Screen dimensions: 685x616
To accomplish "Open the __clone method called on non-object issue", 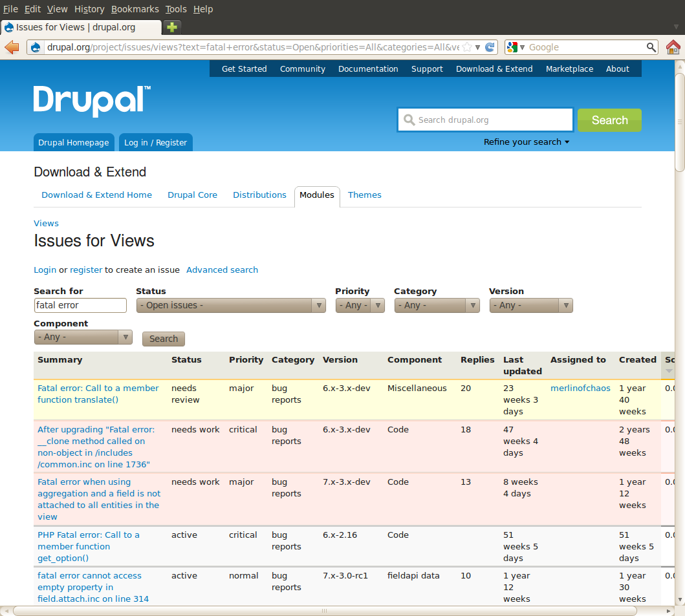I will tap(96, 447).
